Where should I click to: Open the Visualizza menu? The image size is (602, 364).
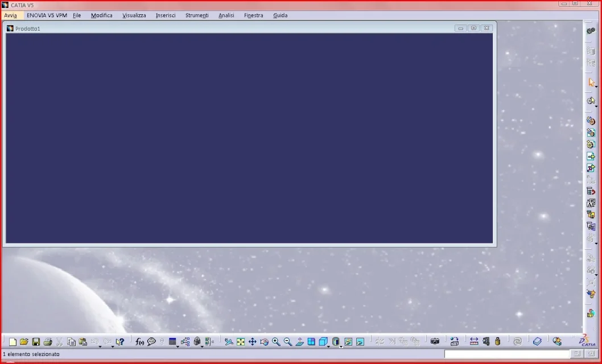coord(134,15)
